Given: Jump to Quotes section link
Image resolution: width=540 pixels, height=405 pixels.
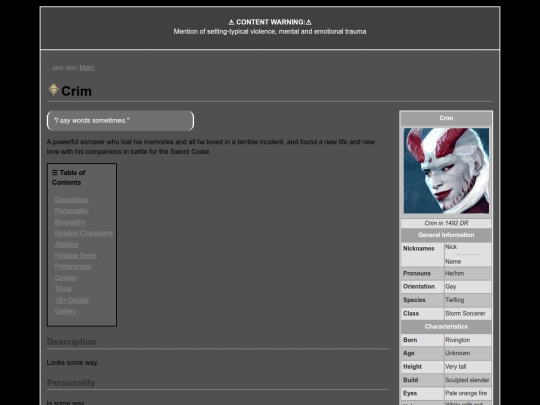Looking at the screenshot, I should (65, 278).
